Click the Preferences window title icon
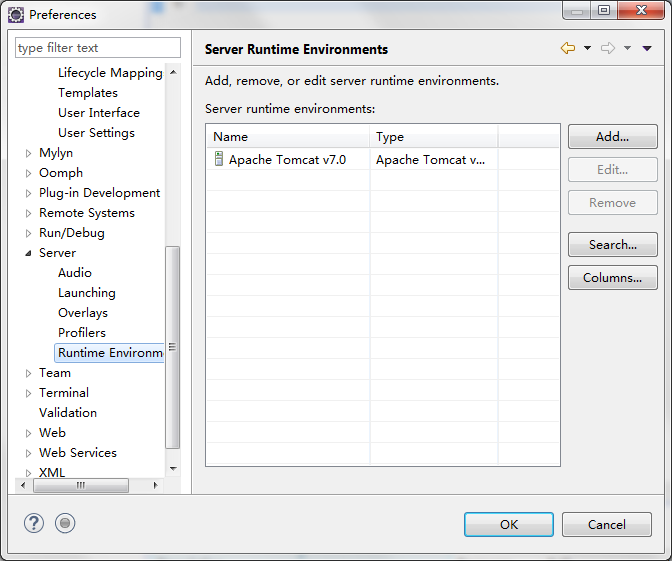 coord(16,15)
